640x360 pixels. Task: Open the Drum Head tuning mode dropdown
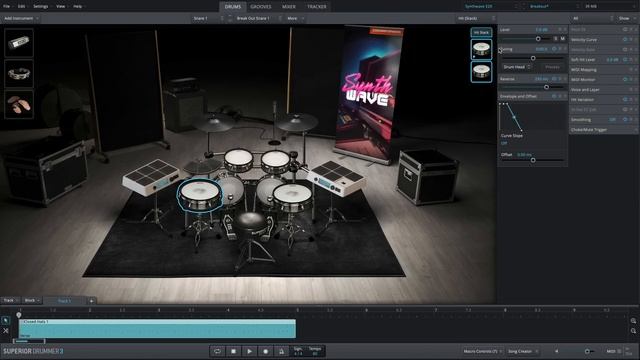(517, 67)
